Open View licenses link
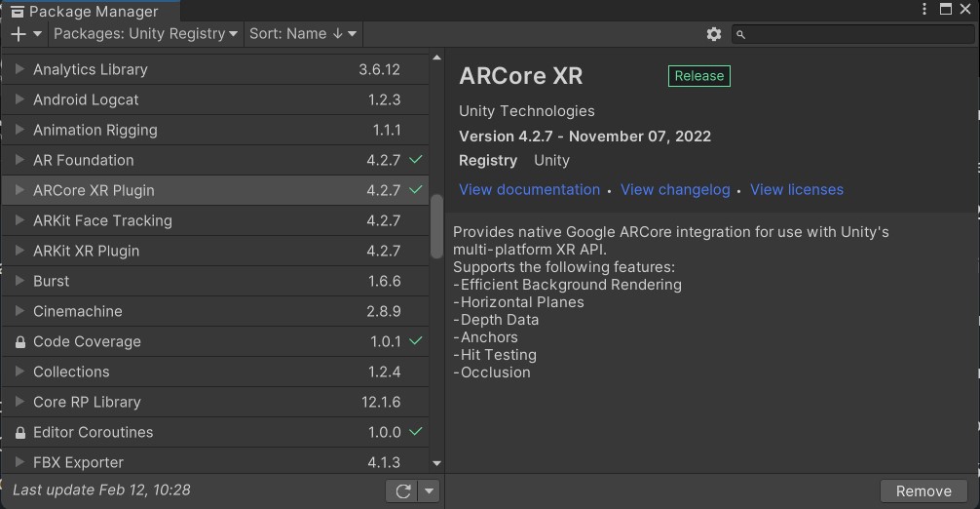The image size is (980, 509). (797, 189)
